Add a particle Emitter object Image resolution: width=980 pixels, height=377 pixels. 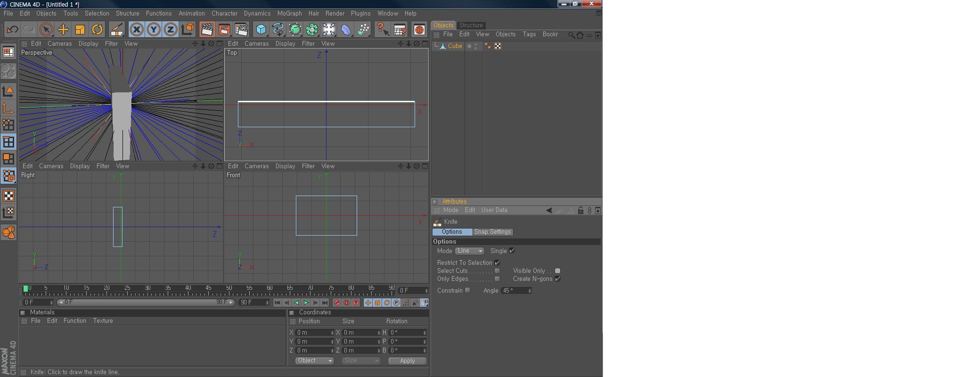(x=363, y=29)
